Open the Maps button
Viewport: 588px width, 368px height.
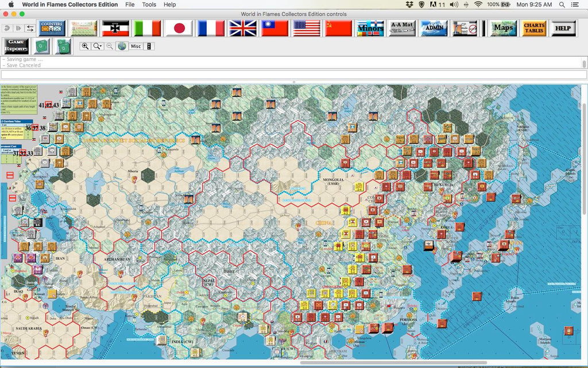click(x=503, y=28)
